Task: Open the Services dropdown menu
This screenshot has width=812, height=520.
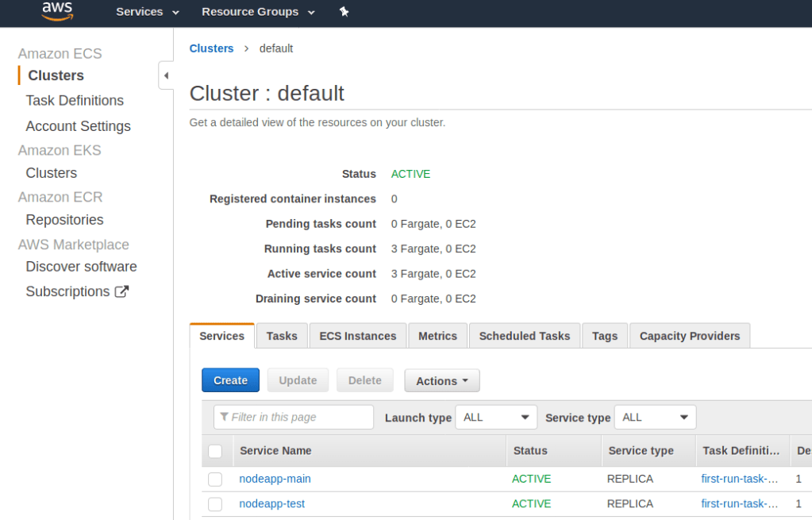Action: point(147,12)
